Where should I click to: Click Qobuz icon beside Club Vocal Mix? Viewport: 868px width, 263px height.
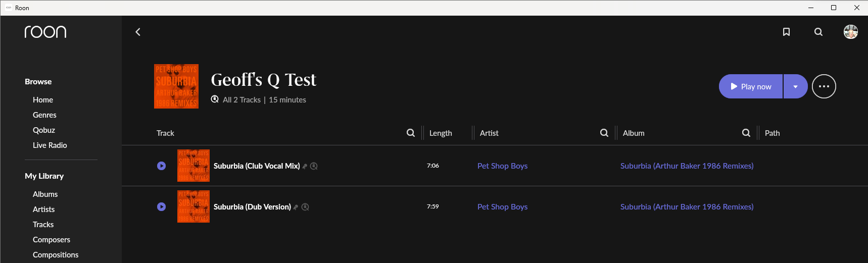[x=314, y=166]
